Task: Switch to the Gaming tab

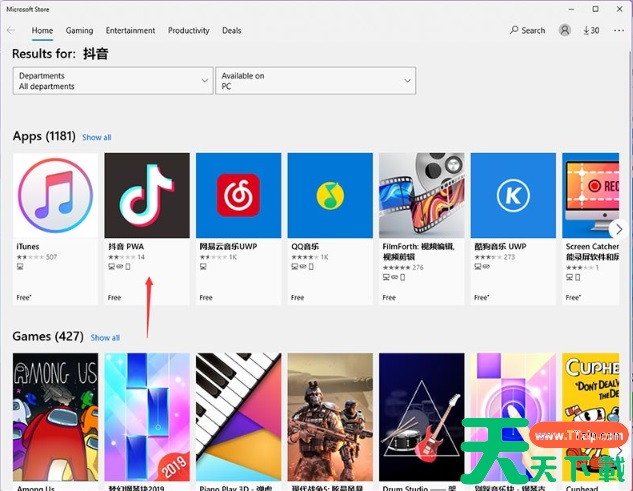Action: click(79, 30)
